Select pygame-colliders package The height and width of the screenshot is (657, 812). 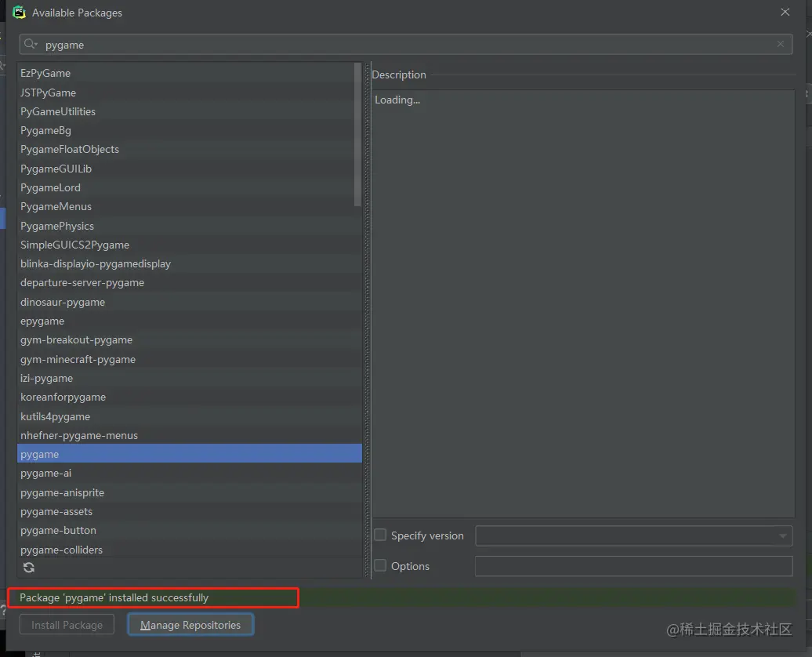pyautogui.click(x=190, y=550)
